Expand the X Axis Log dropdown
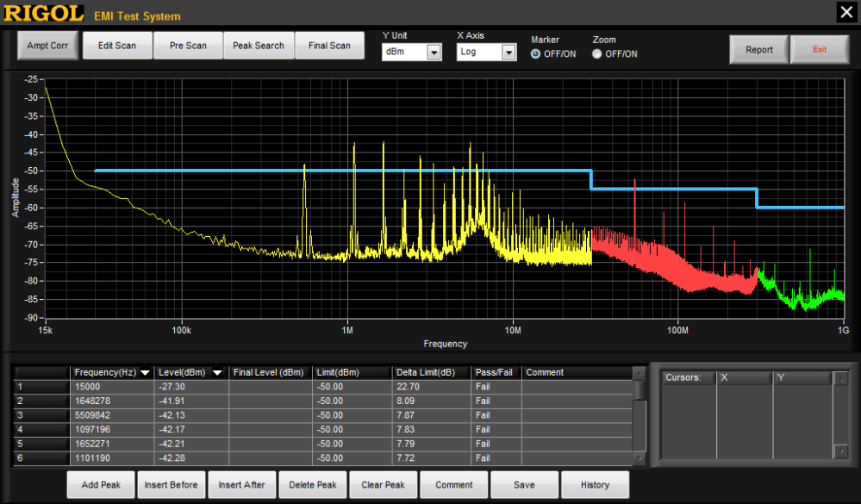The height and width of the screenshot is (504, 861). [508, 53]
